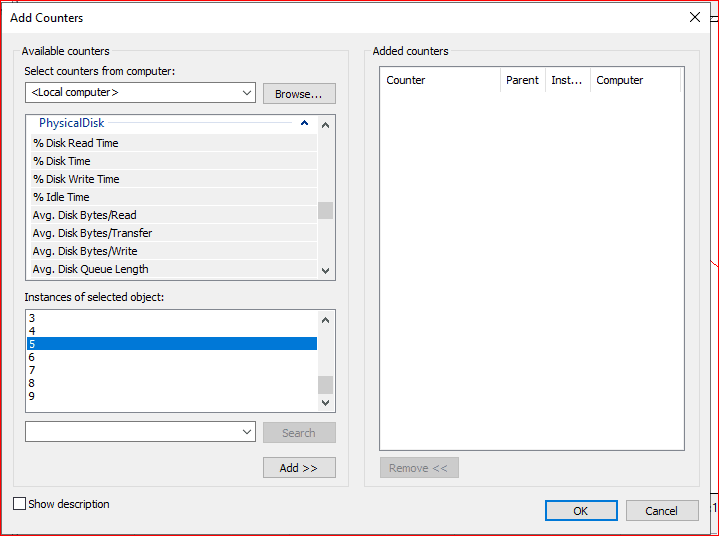This screenshot has width=719, height=536.
Task: Select Avg. Disk Bytes/Transfer counter
Action: (x=92, y=233)
